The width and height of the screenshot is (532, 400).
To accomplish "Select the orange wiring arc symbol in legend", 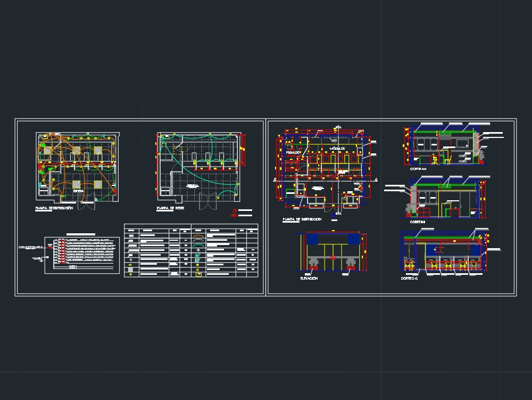I will point(198,236).
